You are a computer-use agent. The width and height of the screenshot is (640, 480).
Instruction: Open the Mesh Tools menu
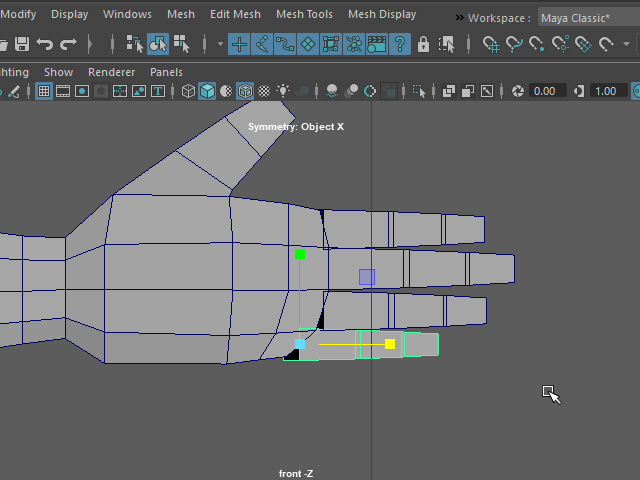[304, 14]
